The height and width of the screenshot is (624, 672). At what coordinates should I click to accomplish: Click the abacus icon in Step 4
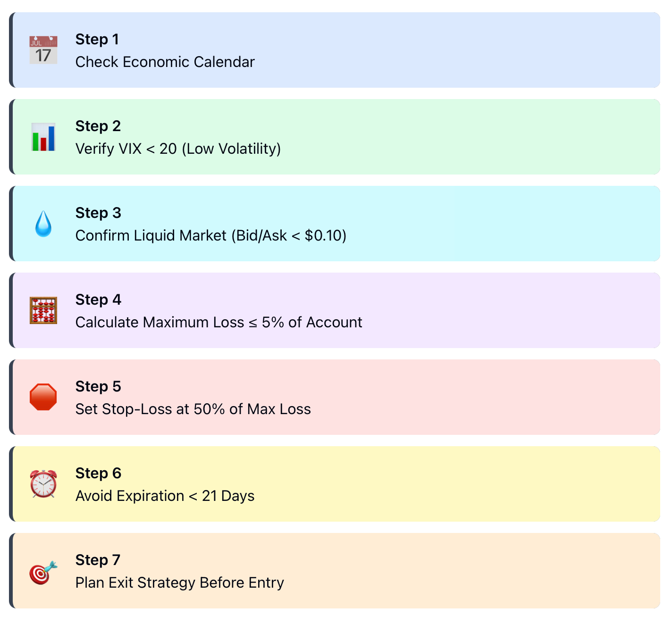43,310
